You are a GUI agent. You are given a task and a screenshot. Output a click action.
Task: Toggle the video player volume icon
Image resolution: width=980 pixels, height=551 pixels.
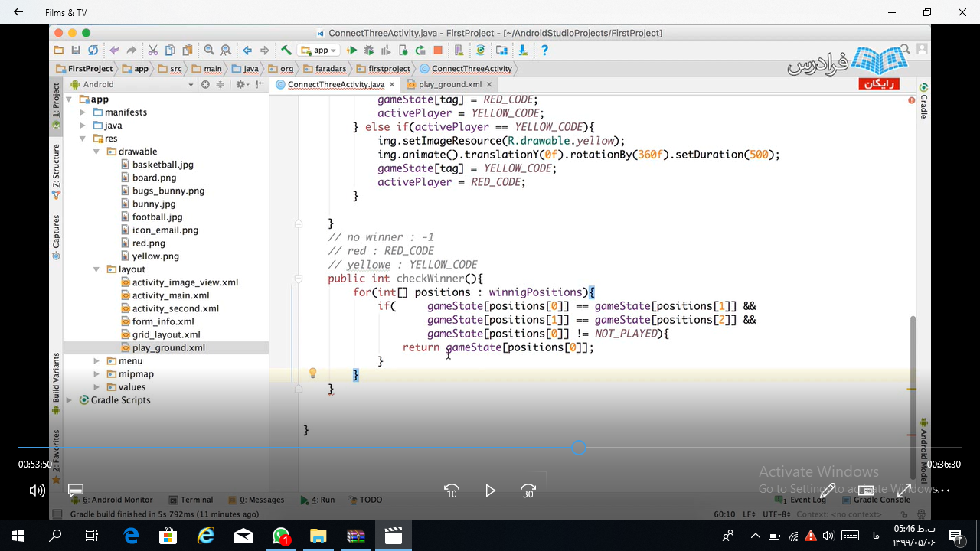point(37,491)
